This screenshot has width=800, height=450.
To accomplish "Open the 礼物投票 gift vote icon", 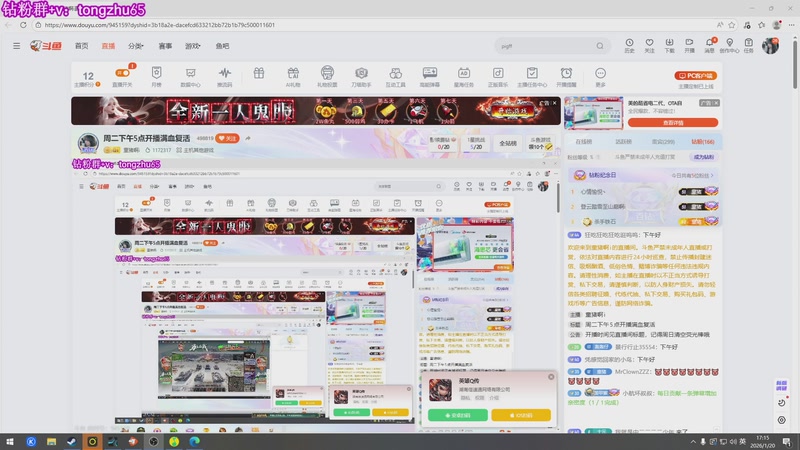I will tap(327, 72).
